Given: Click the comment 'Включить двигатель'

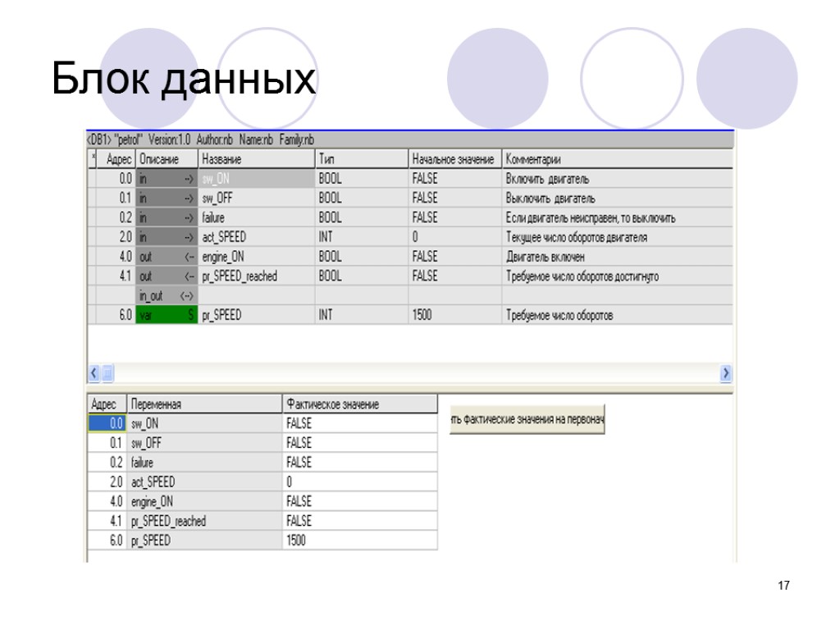Looking at the screenshot, I should [547, 179].
